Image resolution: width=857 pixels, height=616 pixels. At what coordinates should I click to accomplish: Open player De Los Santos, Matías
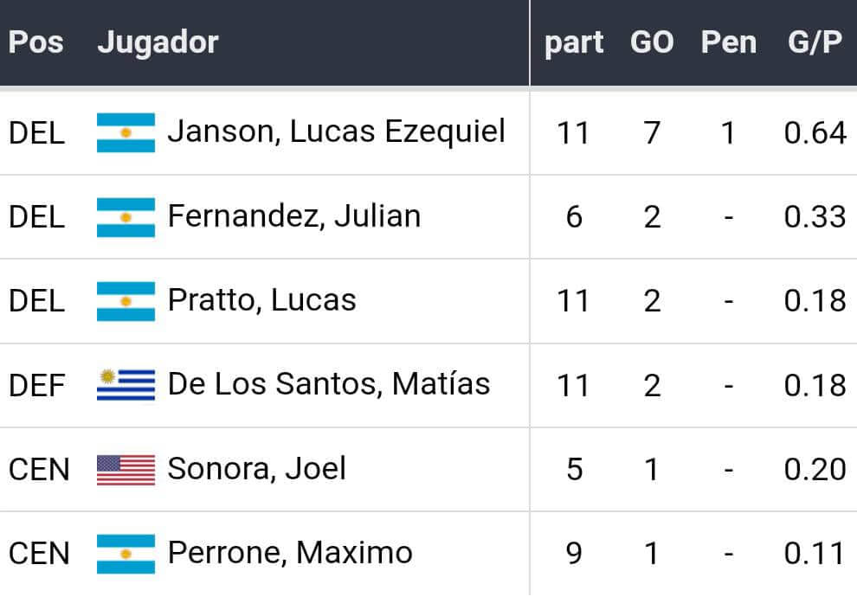click(329, 384)
